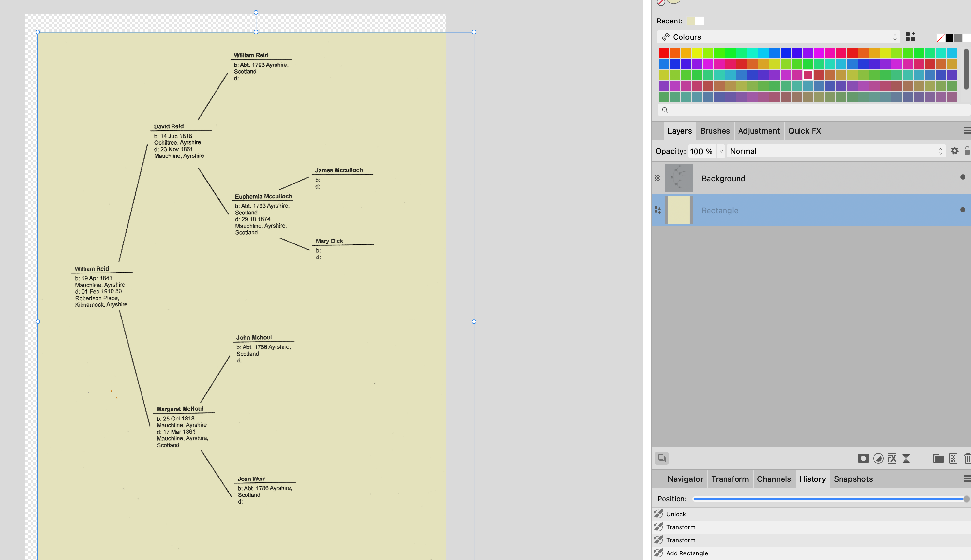971x560 pixels.
Task: Click the Rectangle layer thumbnail
Action: point(679,210)
